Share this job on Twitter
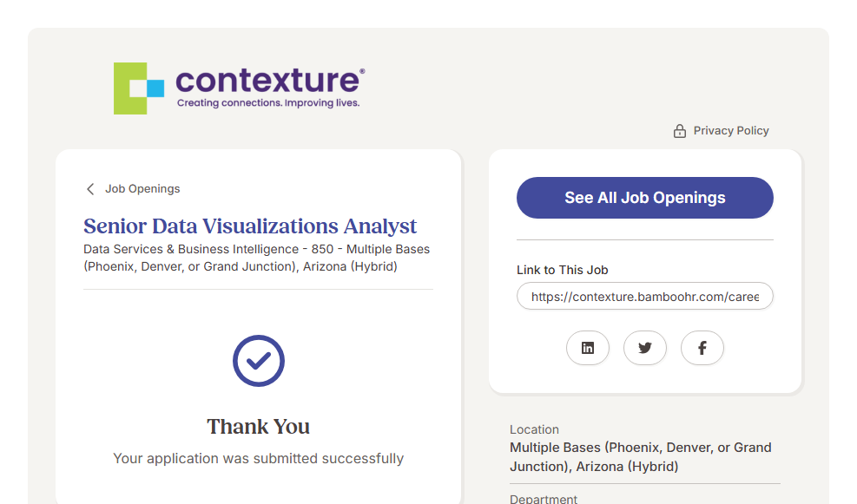 (645, 348)
